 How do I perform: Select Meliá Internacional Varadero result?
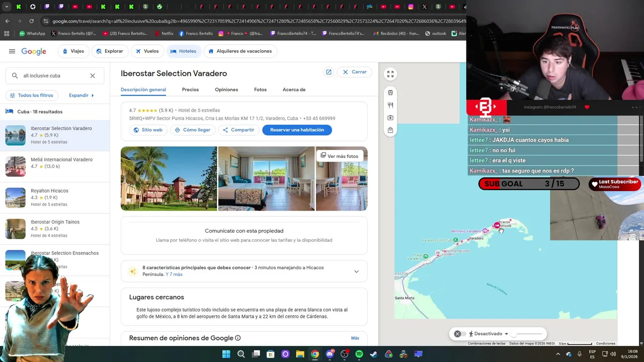pyautogui.click(x=55, y=166)
